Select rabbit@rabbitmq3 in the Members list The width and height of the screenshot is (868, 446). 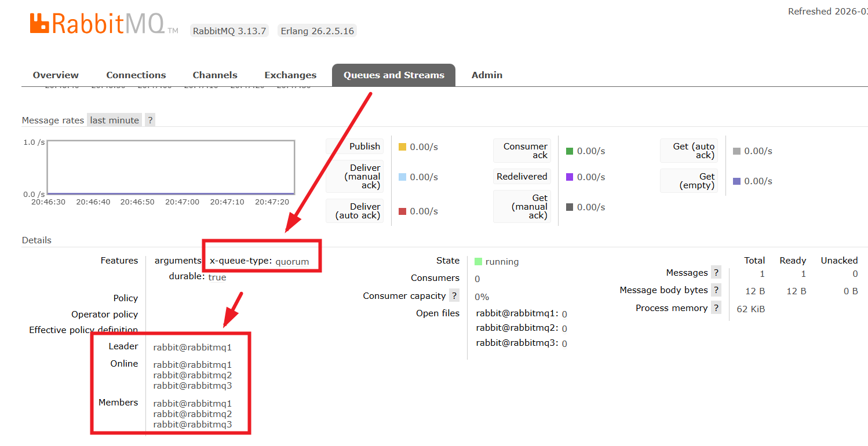point(192,424)
